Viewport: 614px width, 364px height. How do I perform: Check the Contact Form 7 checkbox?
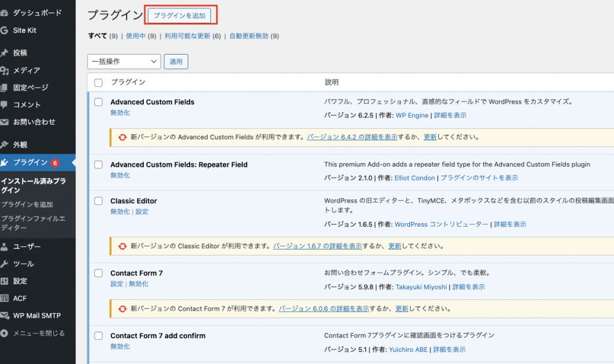[98, 273]
